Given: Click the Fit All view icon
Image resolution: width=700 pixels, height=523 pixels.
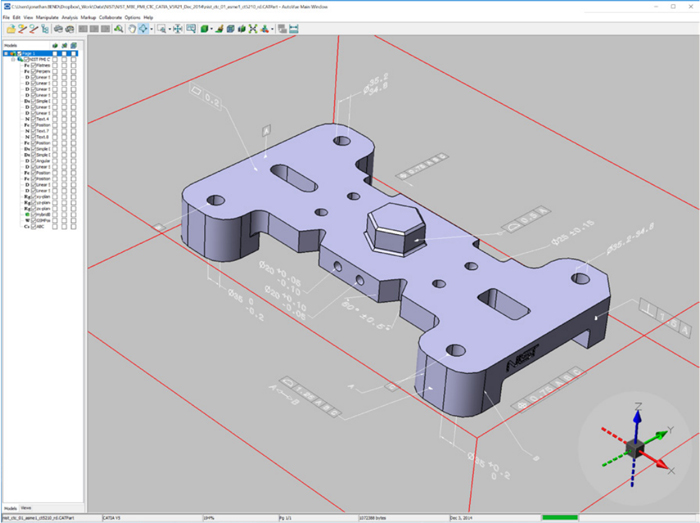Looking at the screenshot, I should pos(177,29).
